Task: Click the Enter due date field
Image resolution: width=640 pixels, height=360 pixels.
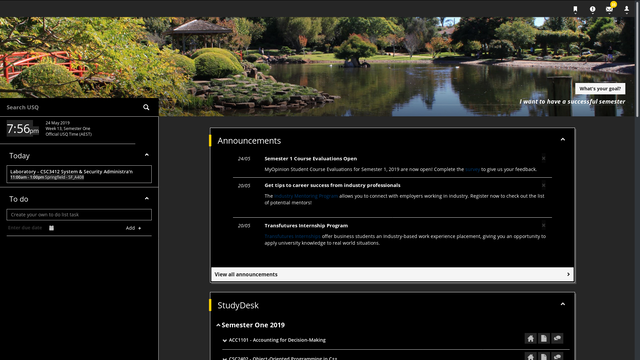Action: click(x=25, y=228)
